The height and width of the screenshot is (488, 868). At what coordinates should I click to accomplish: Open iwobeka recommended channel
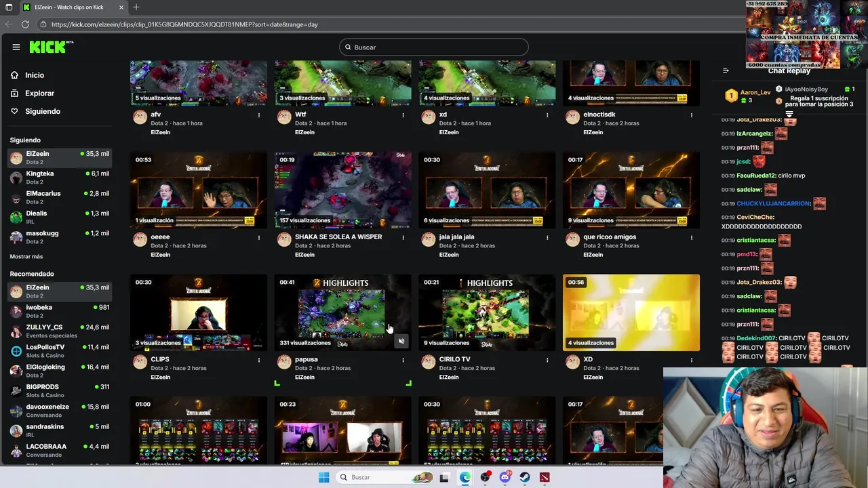click(x=59, y=311)
